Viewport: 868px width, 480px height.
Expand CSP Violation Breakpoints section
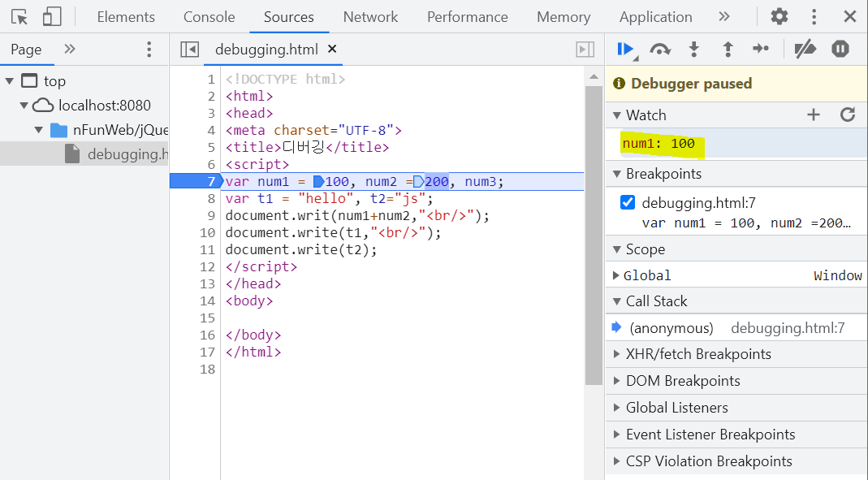pyautogui.click(x=616, y=461)
